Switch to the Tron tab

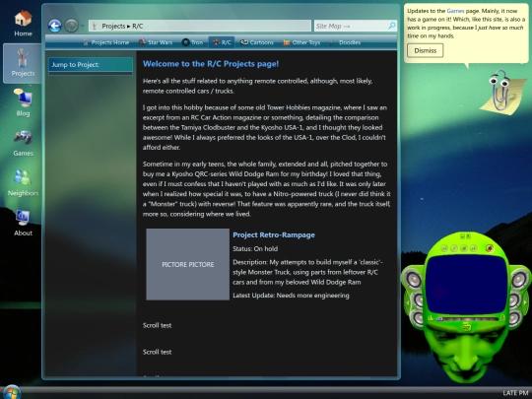(192, 42)
